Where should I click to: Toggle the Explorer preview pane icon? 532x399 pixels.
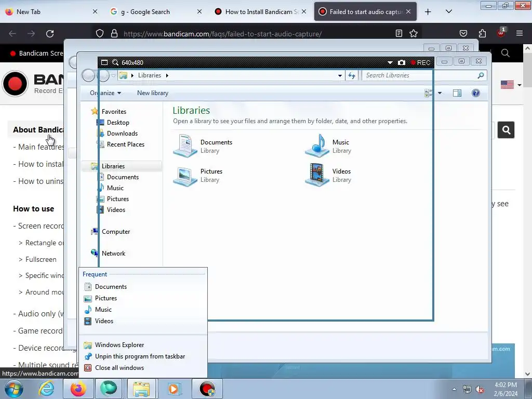[457, 93]
